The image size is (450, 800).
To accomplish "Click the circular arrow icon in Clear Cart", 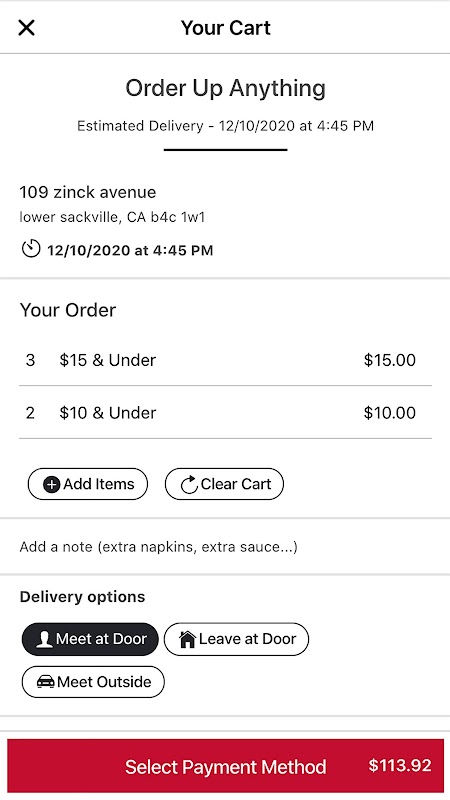I will coord(189,484).
